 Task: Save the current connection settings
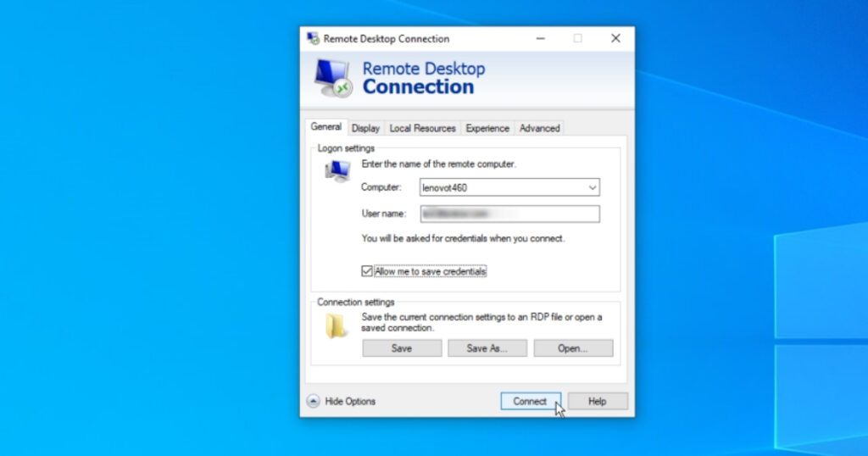(402, 348)
